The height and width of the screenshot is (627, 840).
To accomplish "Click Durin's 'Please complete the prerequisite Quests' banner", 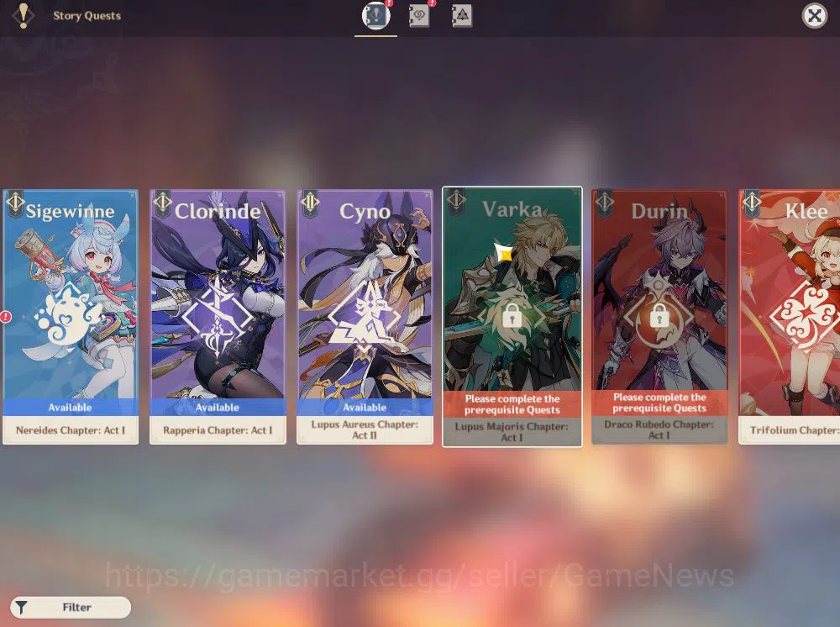I will [x=659, y=403].
